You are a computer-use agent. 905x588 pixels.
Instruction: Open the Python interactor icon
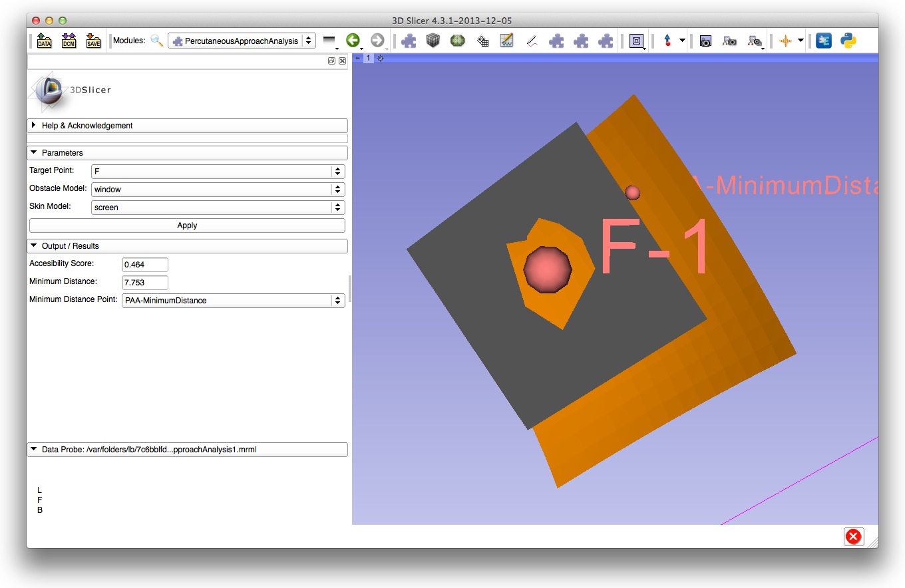pyautogui.click(x=848, y=41)
